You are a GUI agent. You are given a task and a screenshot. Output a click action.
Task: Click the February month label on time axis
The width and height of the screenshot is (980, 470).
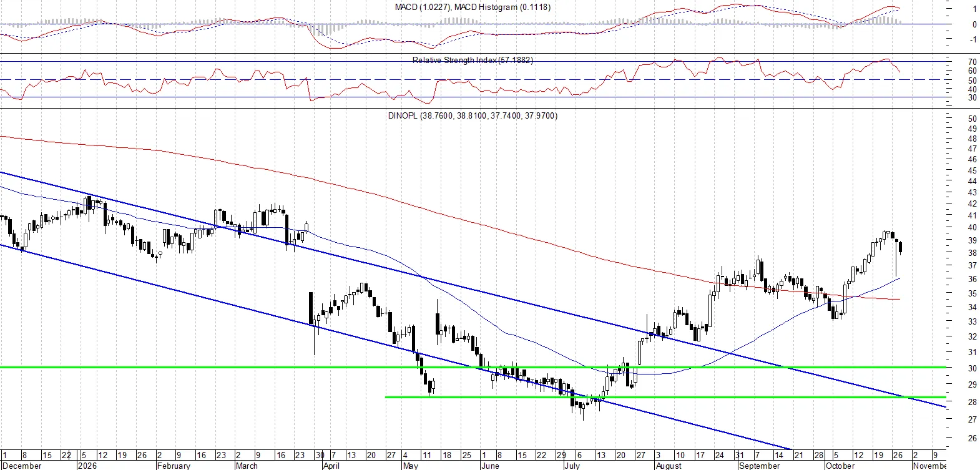pos(174,466)
